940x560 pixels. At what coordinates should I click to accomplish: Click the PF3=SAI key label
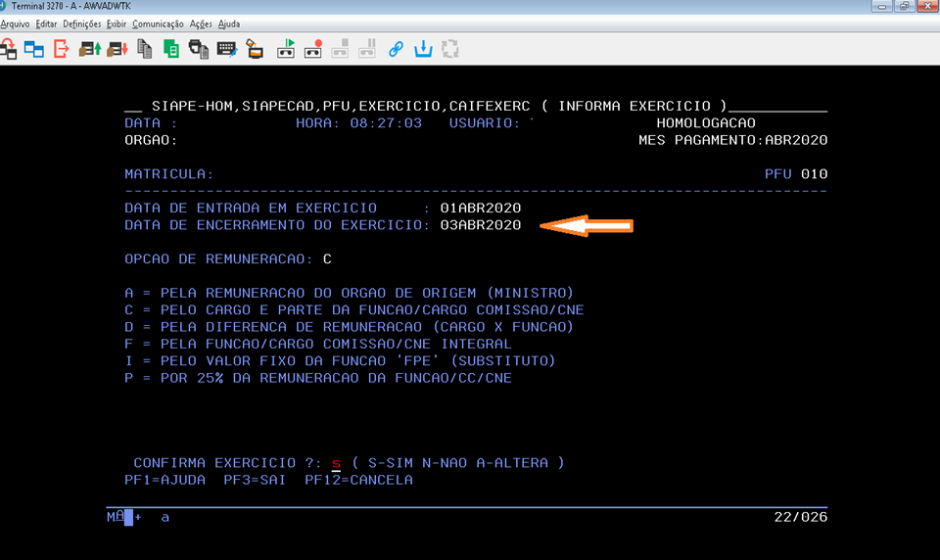click(255, 481)
